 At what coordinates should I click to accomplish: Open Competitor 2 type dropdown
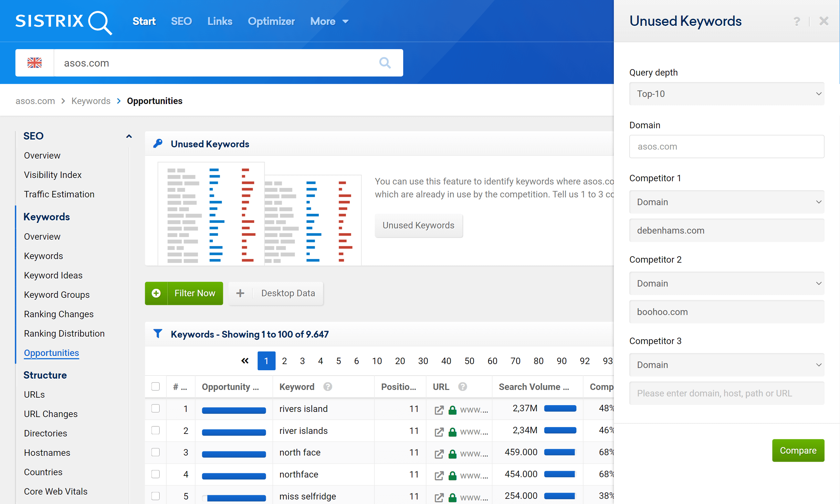click(x=727, y=283)
